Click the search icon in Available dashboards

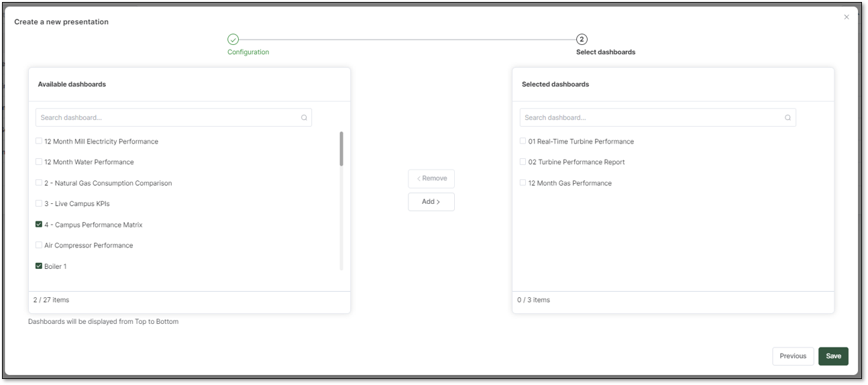[304, 117]
